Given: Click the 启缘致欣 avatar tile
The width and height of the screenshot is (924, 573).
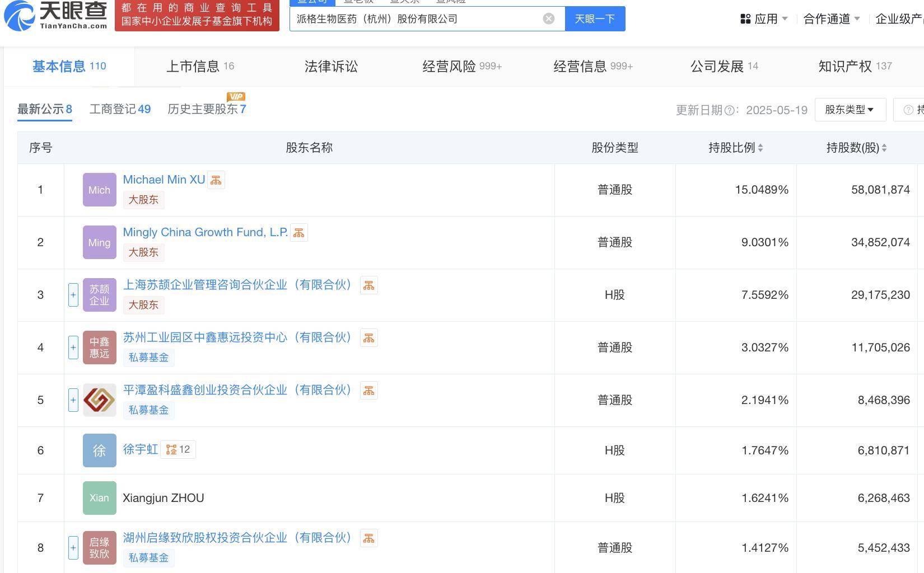Looking at the screenshot, I should pos(99,548).
